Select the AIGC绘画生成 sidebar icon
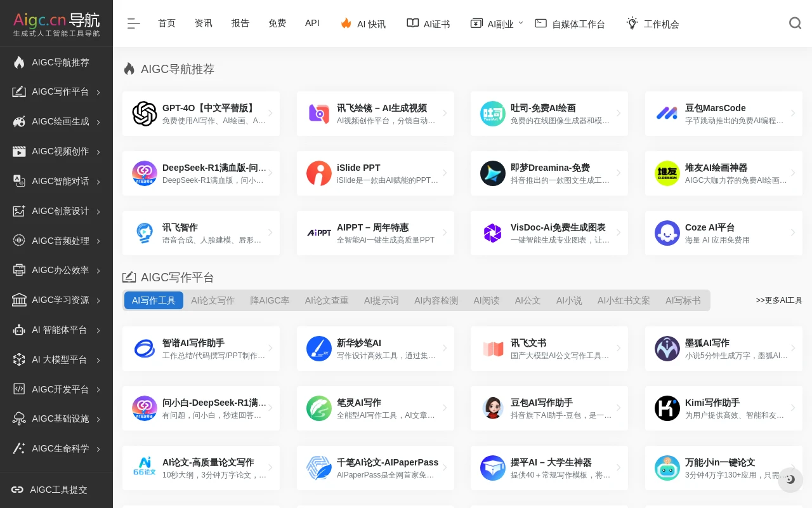Screen dimensions: 812x508 click(x=19, y=121)
